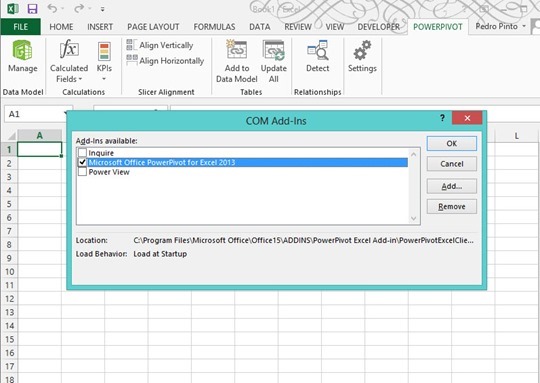The width and height of the screenshot is (540, 383).
Task: Open the Calculated Fields fx menu
Action: 69,61
